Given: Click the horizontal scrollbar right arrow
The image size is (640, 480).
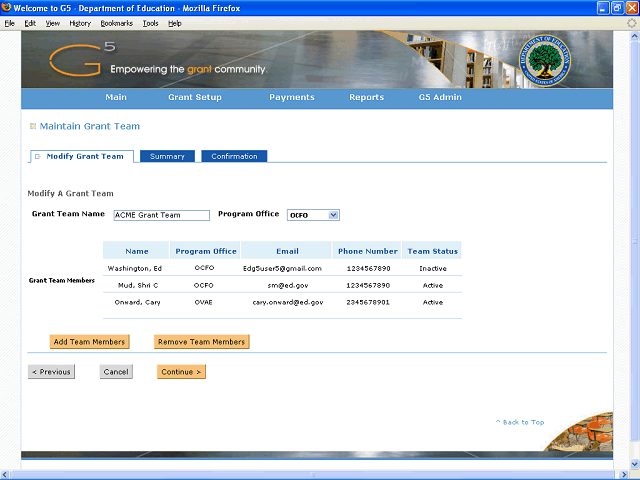Looking at the screenshot, I should (x=624, y=475).
